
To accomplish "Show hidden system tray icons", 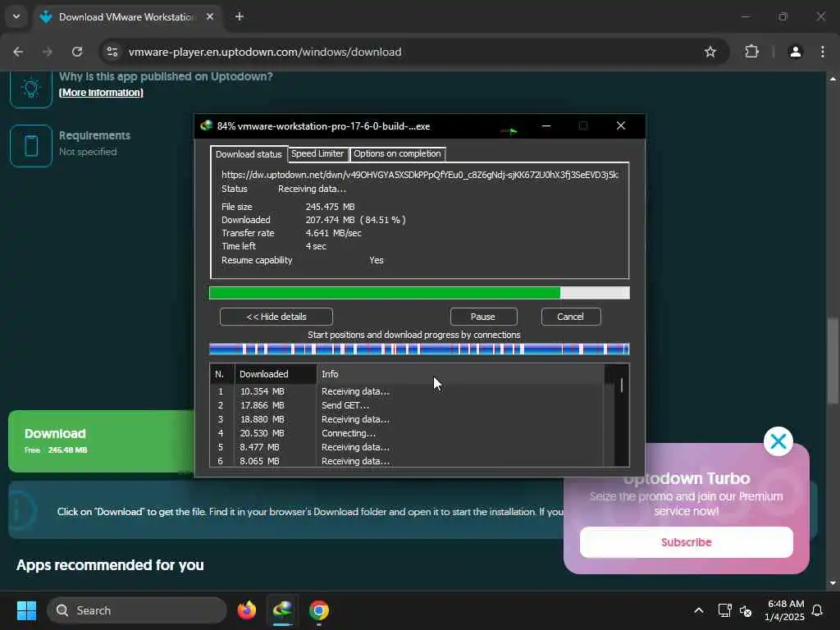I will click(699, 610).
